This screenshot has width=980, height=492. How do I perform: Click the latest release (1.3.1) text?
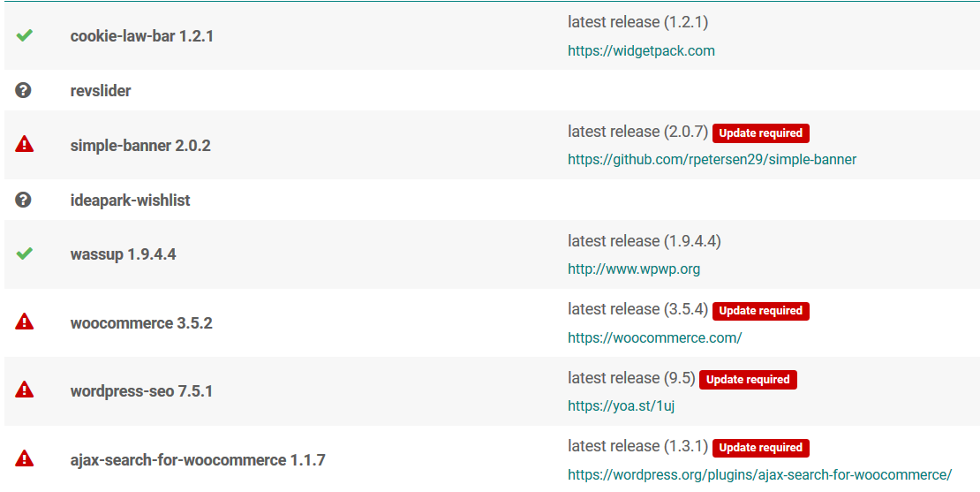click(637, 446)
